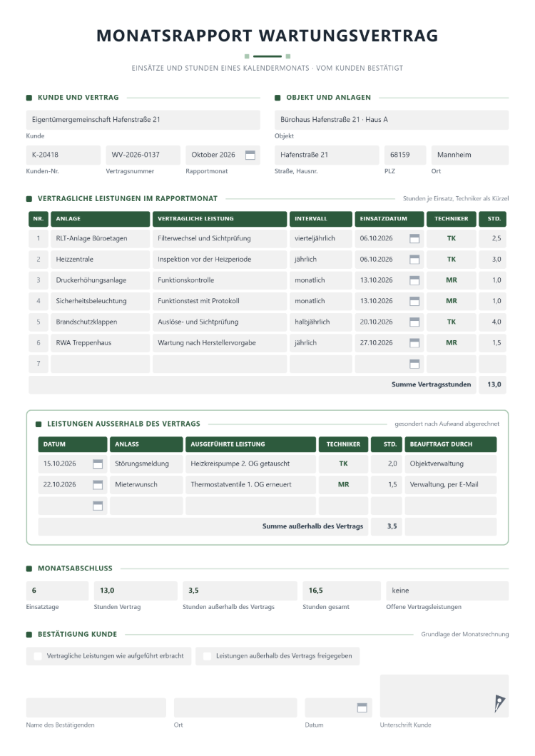This screenshot has width=535, height=756.
Task: Click technician TK in Brandschutzklappen row
Action: [452, 322]
